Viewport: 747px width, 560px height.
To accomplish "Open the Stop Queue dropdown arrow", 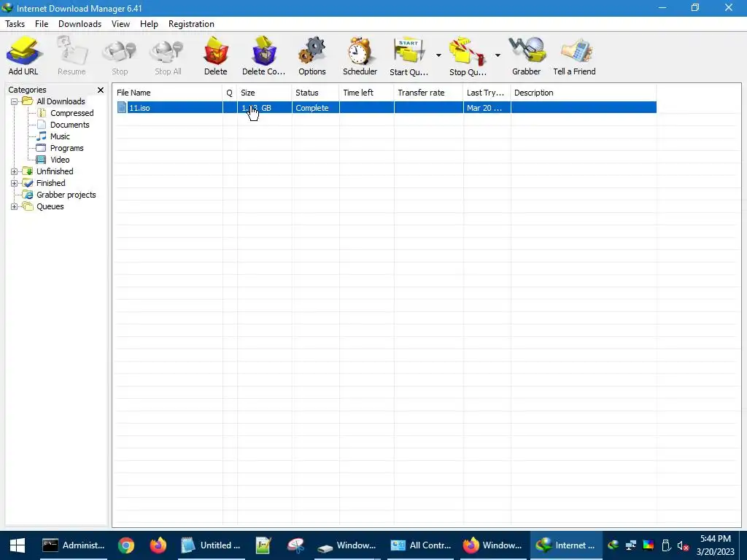I will (498, 55).
